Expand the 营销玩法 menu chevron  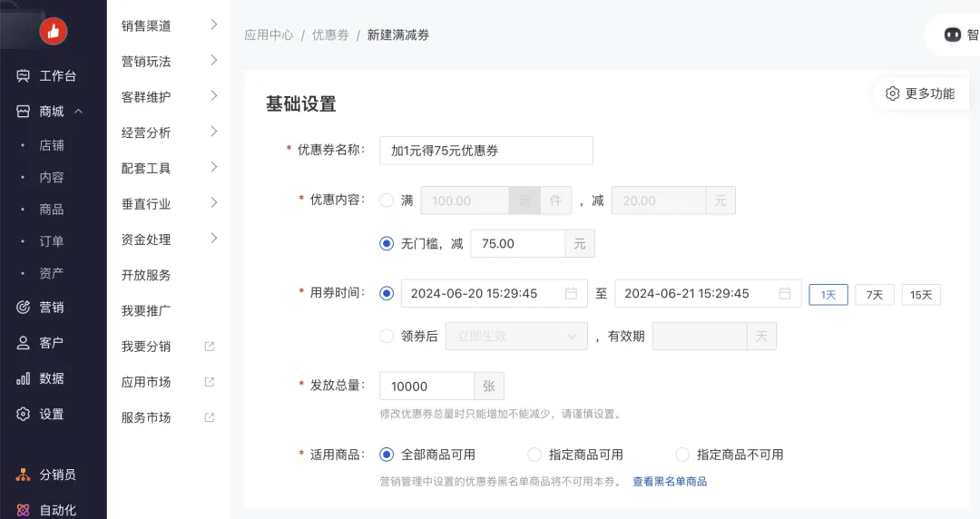pos(214,61)
